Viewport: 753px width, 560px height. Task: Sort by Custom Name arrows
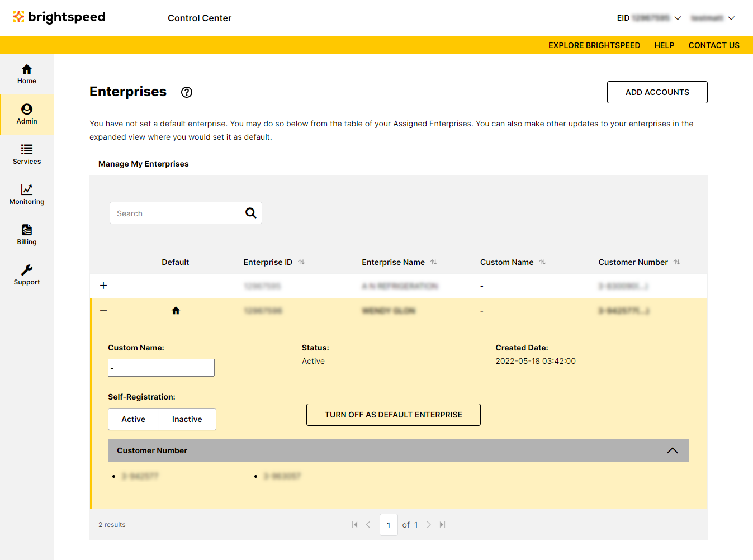(542, 262)
